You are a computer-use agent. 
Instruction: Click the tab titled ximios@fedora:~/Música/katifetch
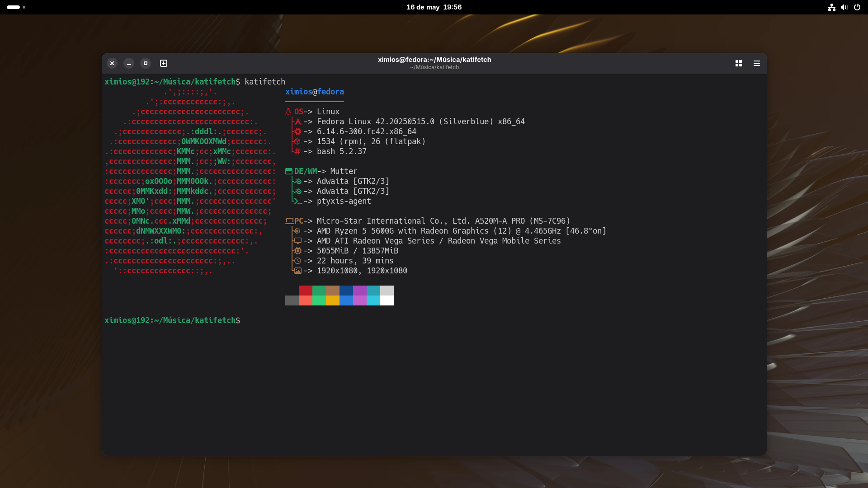[434, 59]
